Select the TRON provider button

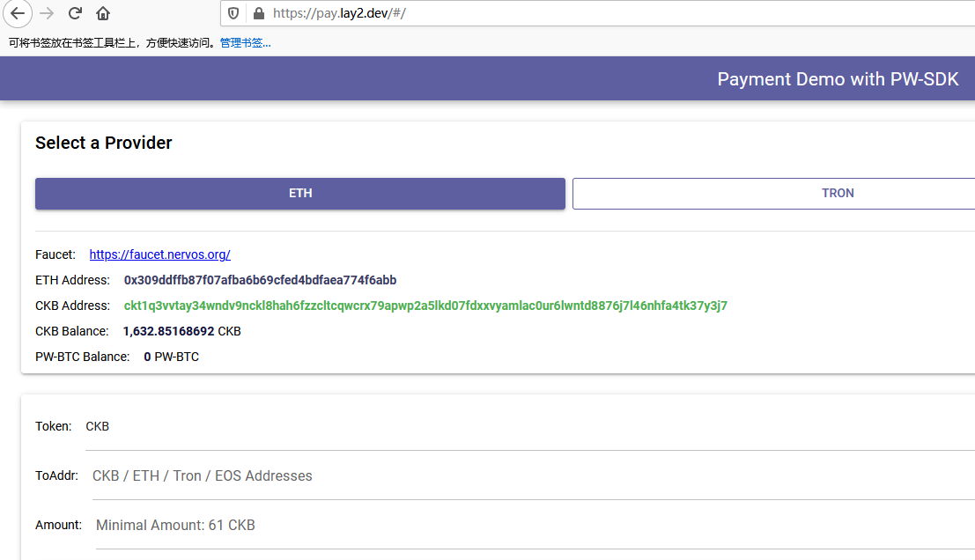(774, 194)
